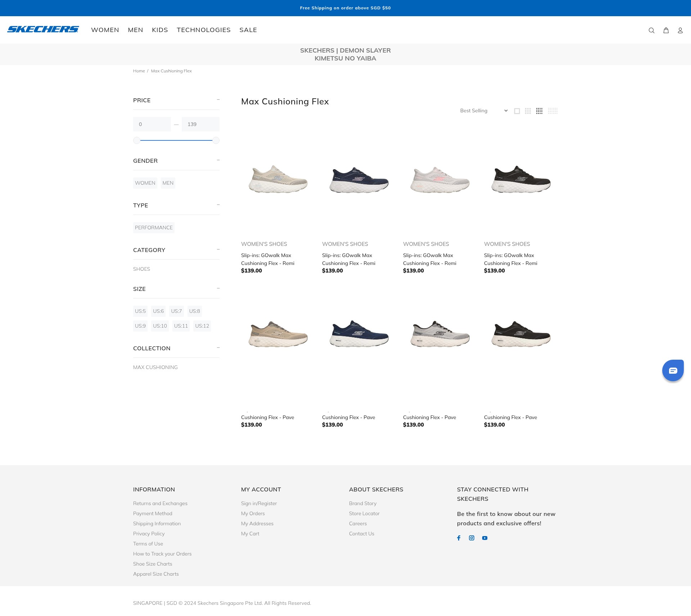Select size US:9 filter
This screenshot has height=616, width=691.
coord(140,326)
